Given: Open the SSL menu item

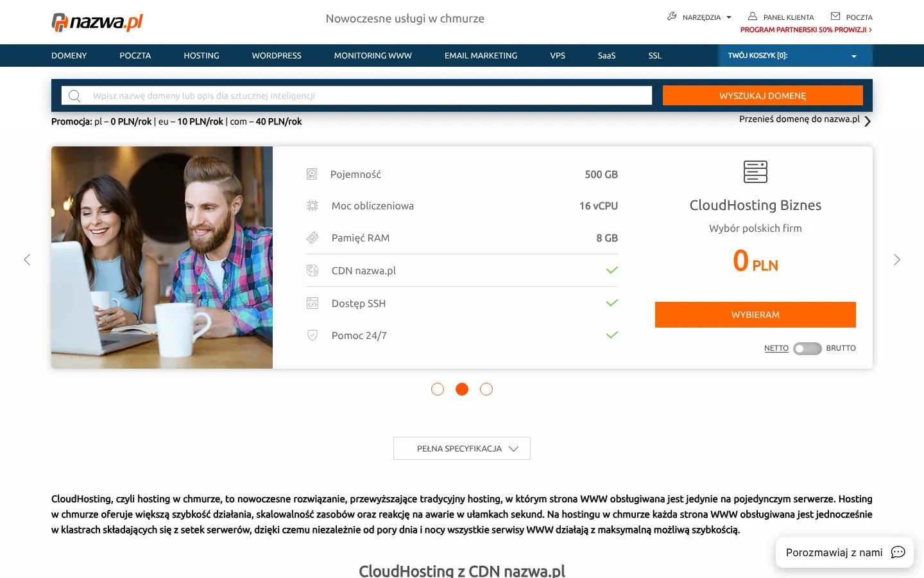Looking at the screenshot, I should (654, 56).
